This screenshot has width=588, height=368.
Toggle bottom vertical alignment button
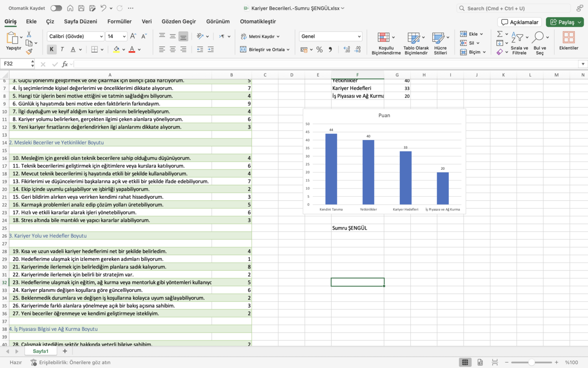click(183, 36)
